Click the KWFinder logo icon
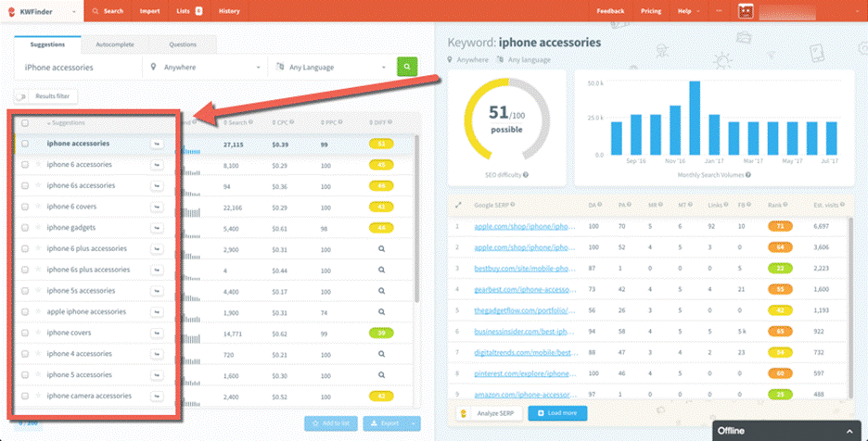868x441 pixels. pos(11,11)
